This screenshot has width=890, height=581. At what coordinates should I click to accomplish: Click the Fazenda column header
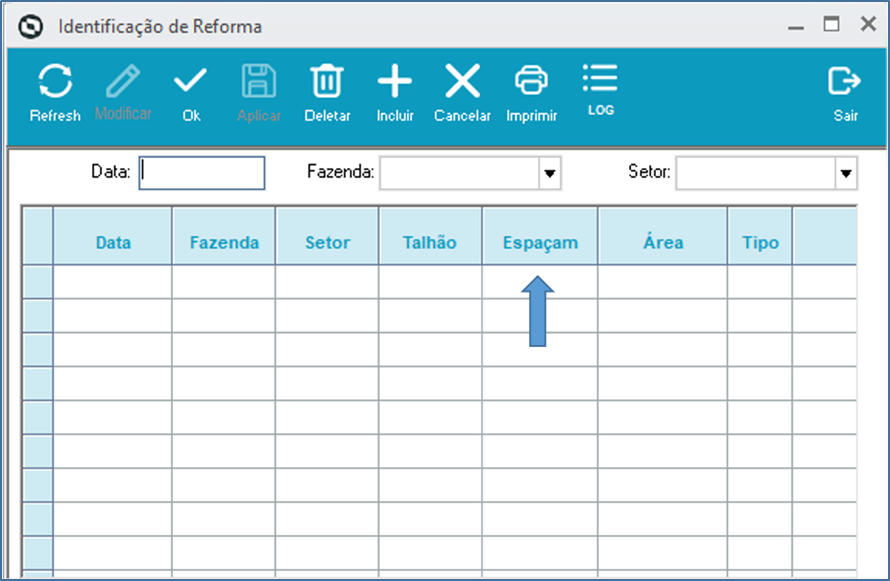point(224,236)
